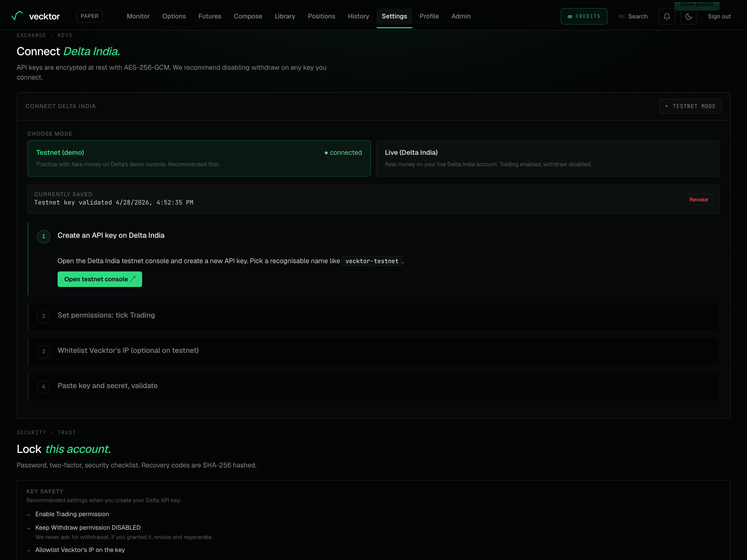The height and width of the screenshot is (560, 747).
Task: Click the 'SECURITY · TRUST' section label
Action: [x=46, y=433]
